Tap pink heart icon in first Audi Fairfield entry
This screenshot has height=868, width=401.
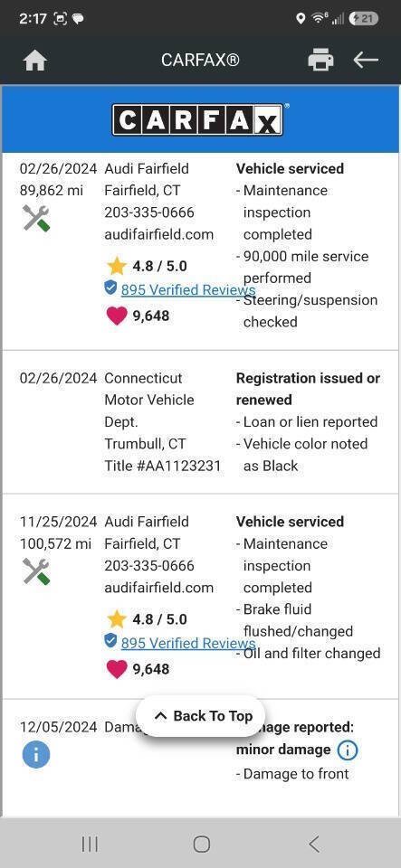tap(116, 316)
